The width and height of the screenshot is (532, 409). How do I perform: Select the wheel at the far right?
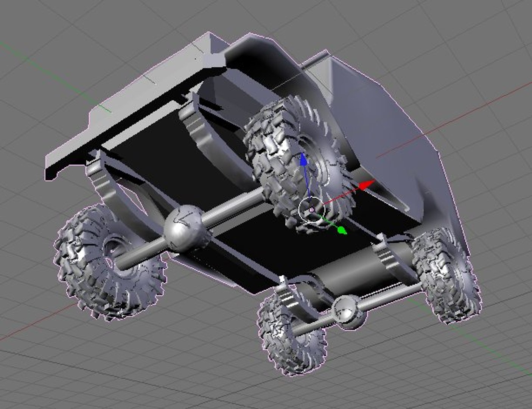[x=447, y=275]
